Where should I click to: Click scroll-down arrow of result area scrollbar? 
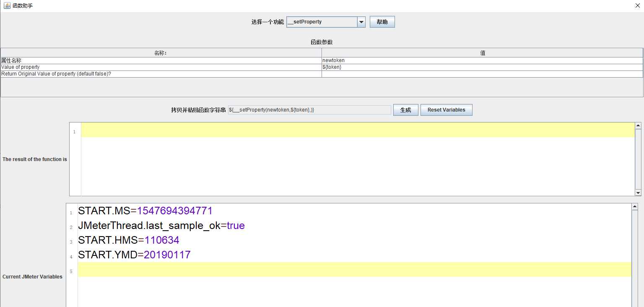point(638,193)
